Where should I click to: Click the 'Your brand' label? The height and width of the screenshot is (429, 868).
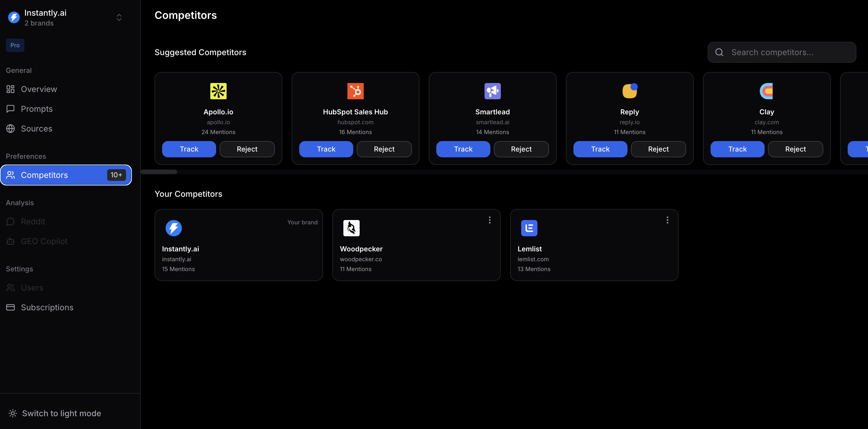pyautogui.click(x=303, y=222)
